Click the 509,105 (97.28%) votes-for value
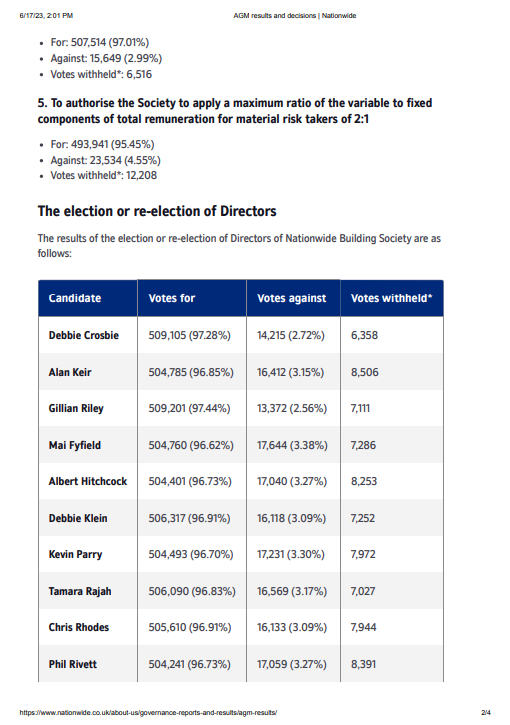The width and height of the screenshot is (510, 725). (189, 335)
